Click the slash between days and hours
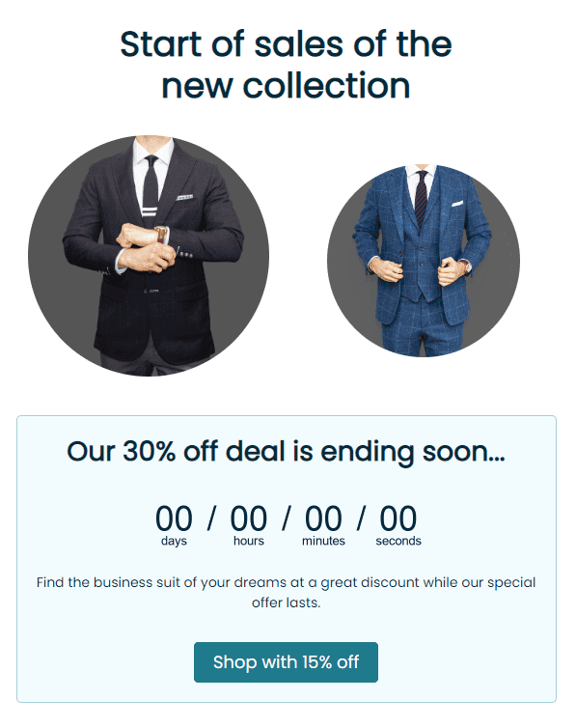 coord(211,518)
